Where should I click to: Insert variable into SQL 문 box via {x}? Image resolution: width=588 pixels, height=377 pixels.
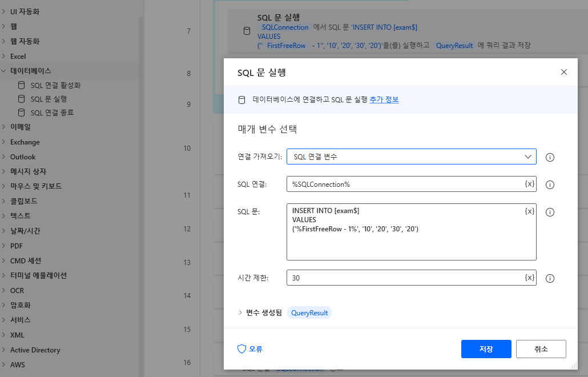click(x=529, y=211)
